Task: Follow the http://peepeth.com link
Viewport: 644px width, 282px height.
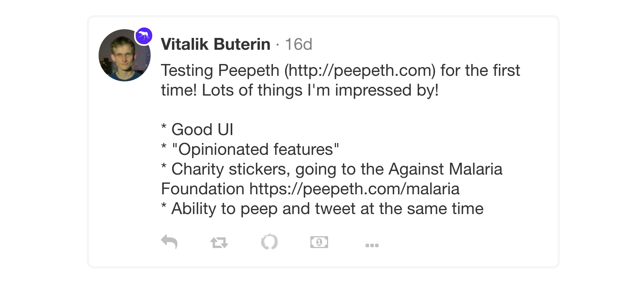Action: tap(360, 71)
